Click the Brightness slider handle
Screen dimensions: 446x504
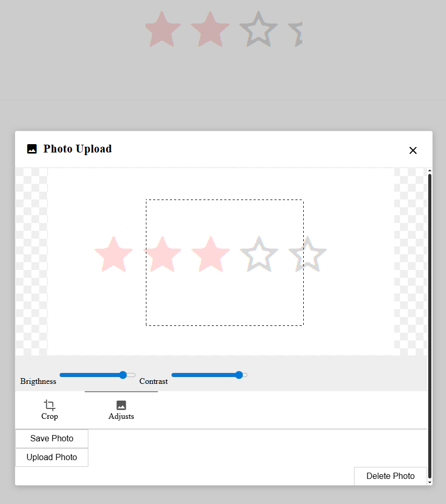point(123,374)
